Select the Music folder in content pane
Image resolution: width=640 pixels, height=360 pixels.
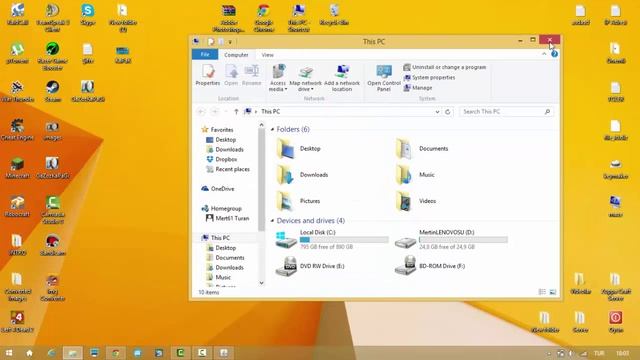(415, 175)
